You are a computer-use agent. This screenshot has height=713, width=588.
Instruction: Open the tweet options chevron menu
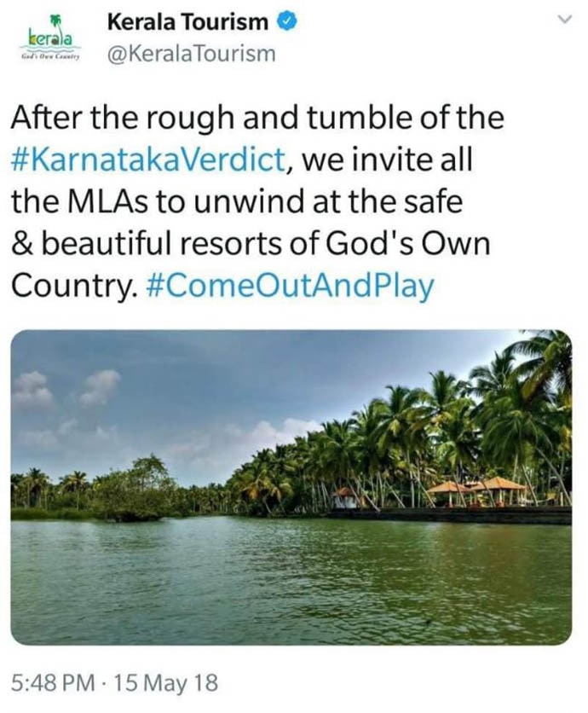pyautogui.click(x=563, y=20)
